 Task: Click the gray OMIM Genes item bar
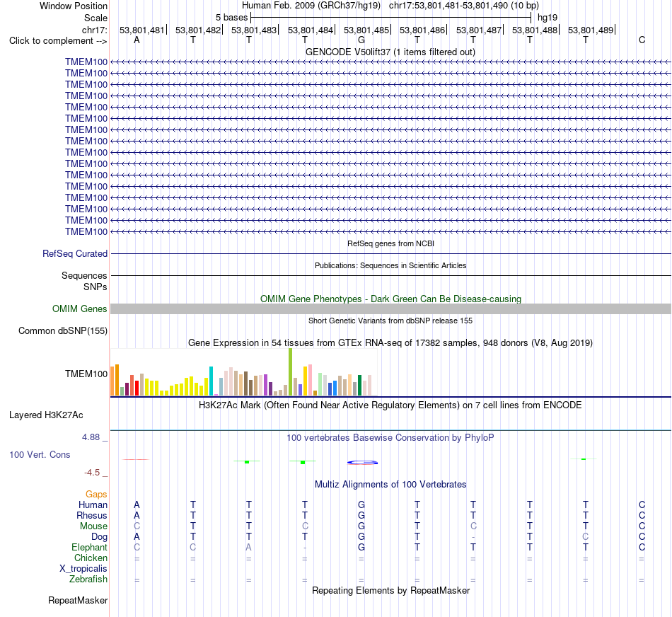click(x=390, y=308)
